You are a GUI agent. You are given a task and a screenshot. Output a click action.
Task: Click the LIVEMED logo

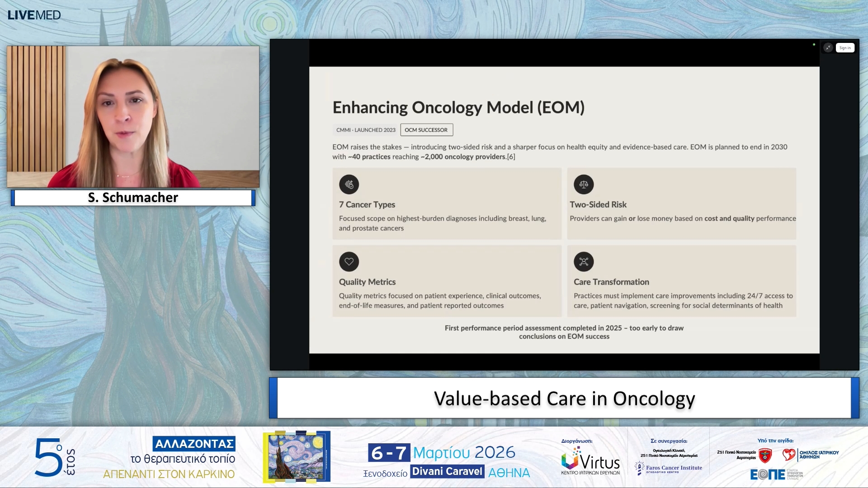pos(35,15)
